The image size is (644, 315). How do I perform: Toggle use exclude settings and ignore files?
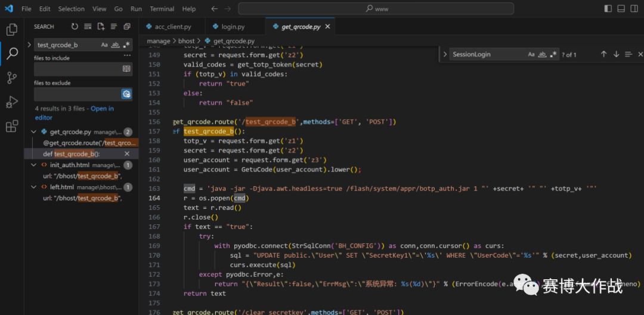(x=126, y=94)
